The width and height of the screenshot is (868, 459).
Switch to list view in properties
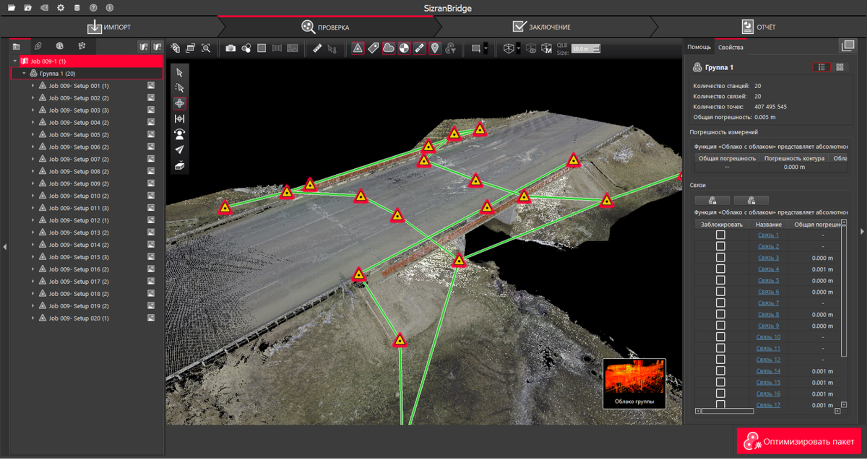click(821, 67)
